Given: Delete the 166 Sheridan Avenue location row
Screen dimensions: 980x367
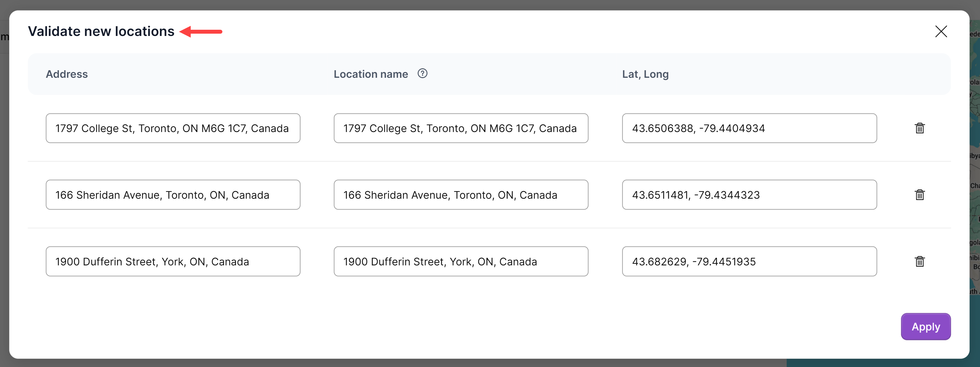Looking at the screenshot, I should 919,195.
